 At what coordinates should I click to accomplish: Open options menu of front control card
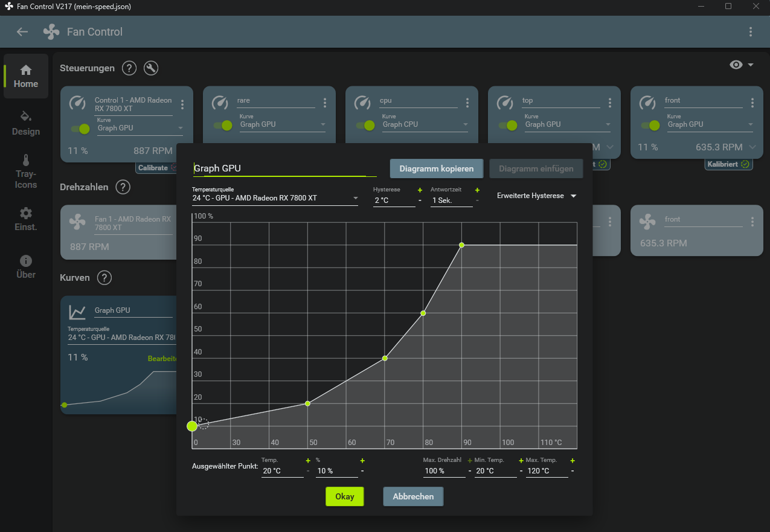click(x=752, y=103)
